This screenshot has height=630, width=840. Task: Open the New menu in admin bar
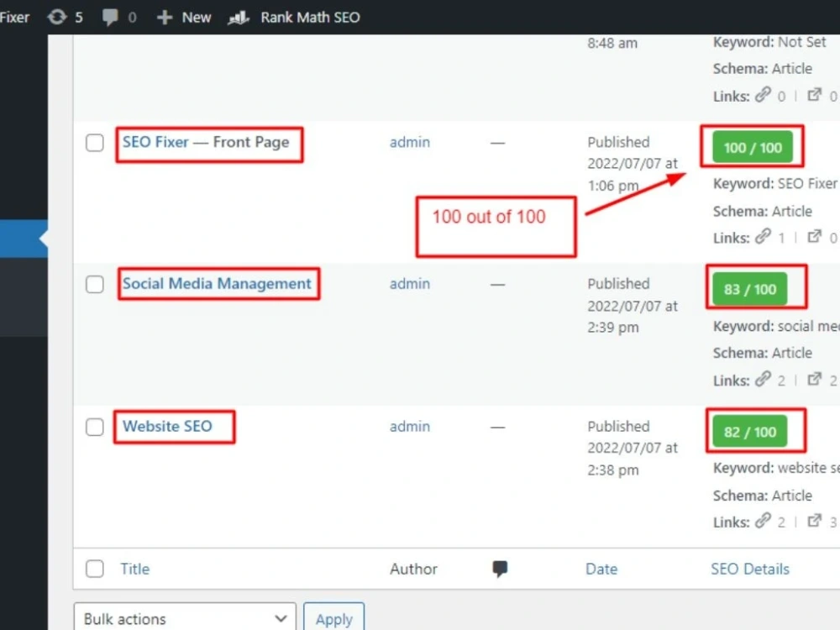[184, 18]
